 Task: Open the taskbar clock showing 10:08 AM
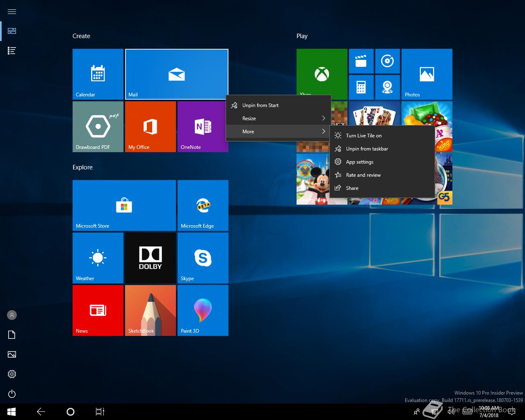coord(489,412)
